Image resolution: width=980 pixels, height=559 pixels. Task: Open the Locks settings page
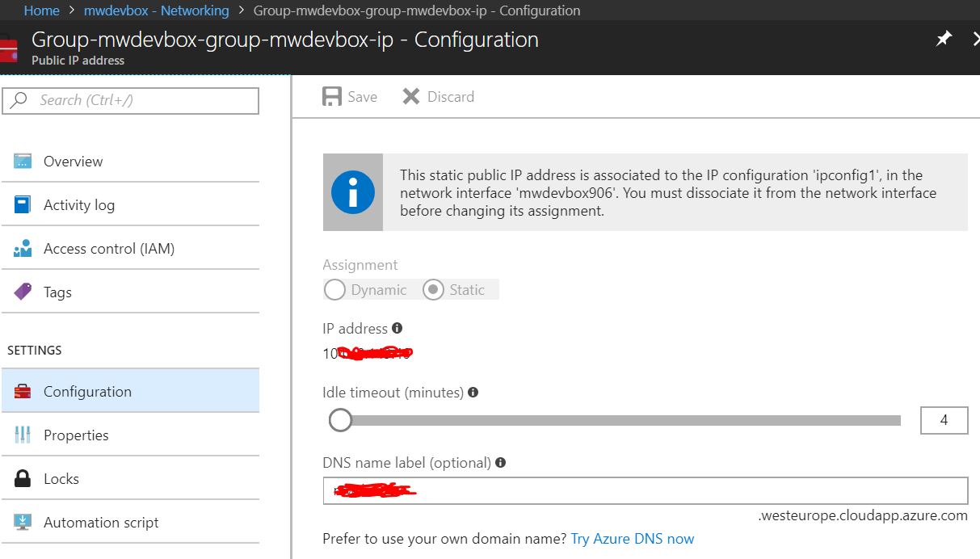(x=130, y=478)
